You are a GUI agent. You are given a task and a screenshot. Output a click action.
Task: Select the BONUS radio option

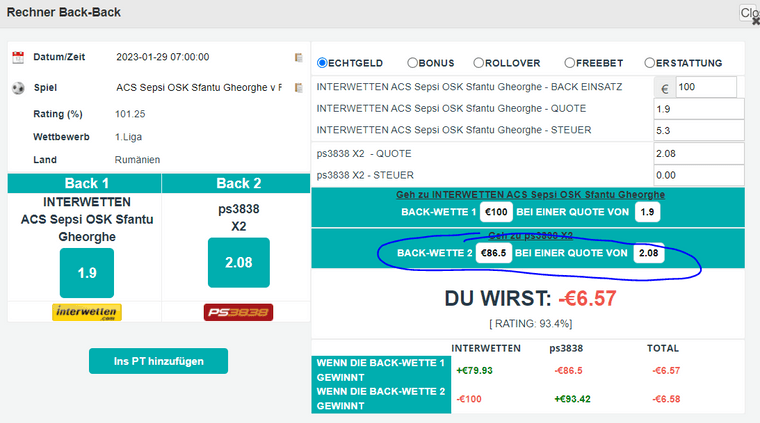click(x=412, y=63)
